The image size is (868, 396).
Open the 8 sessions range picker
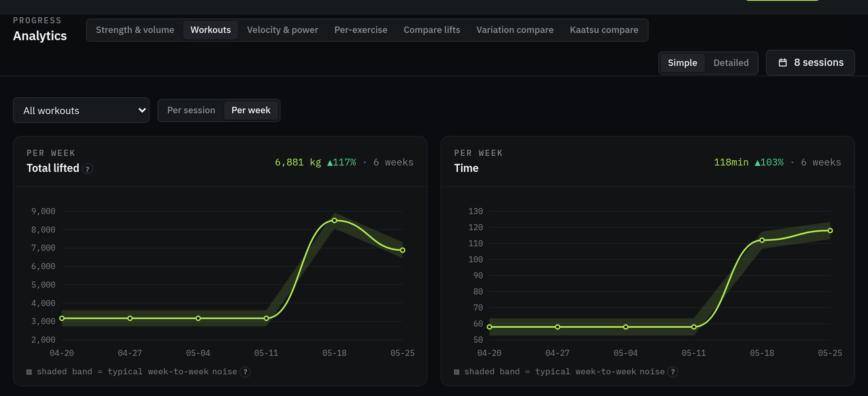click(x=811, y=63)
